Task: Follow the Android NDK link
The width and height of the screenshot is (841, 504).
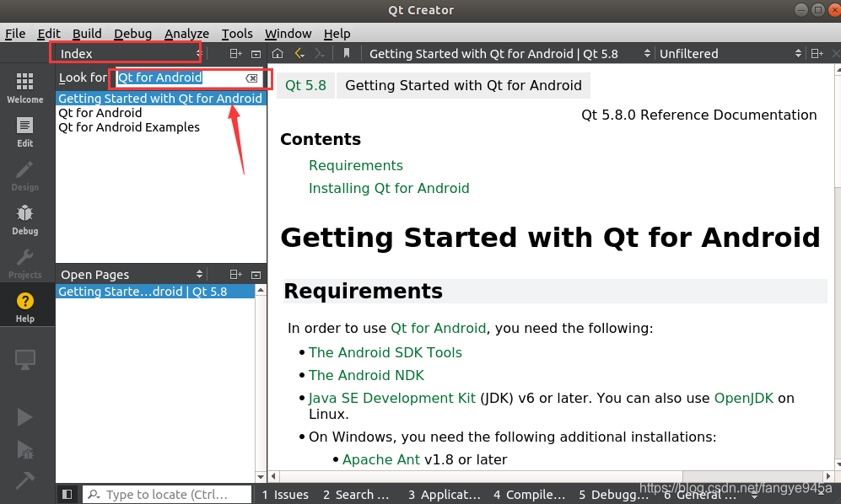Action: coord(366,375)
